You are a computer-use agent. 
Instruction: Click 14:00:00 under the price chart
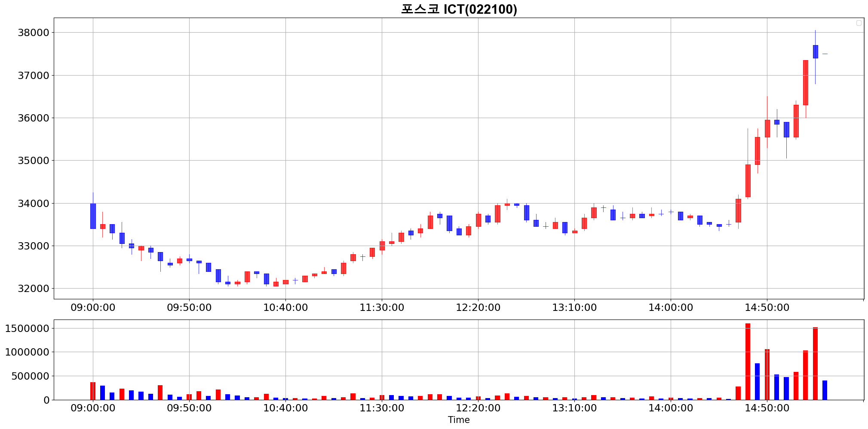671,307
